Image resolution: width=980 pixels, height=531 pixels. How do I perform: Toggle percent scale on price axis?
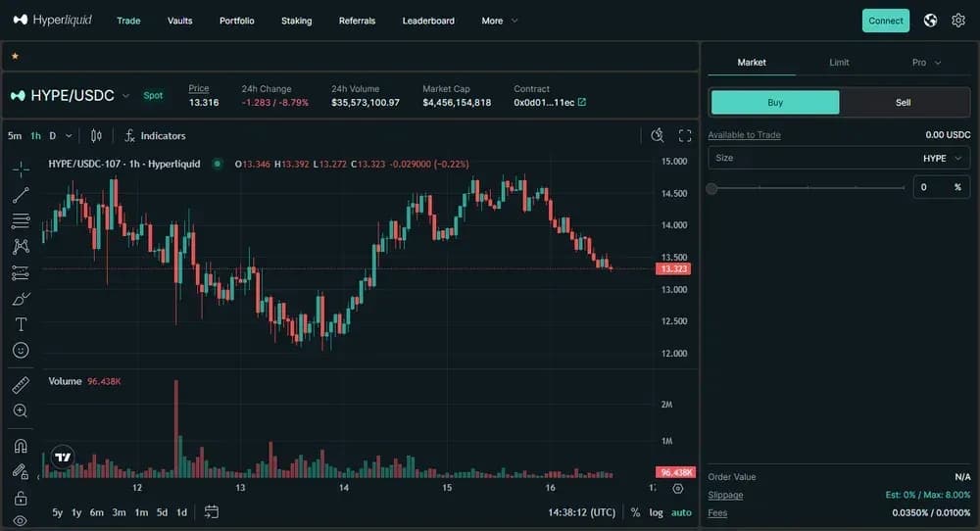coord(635,512)
